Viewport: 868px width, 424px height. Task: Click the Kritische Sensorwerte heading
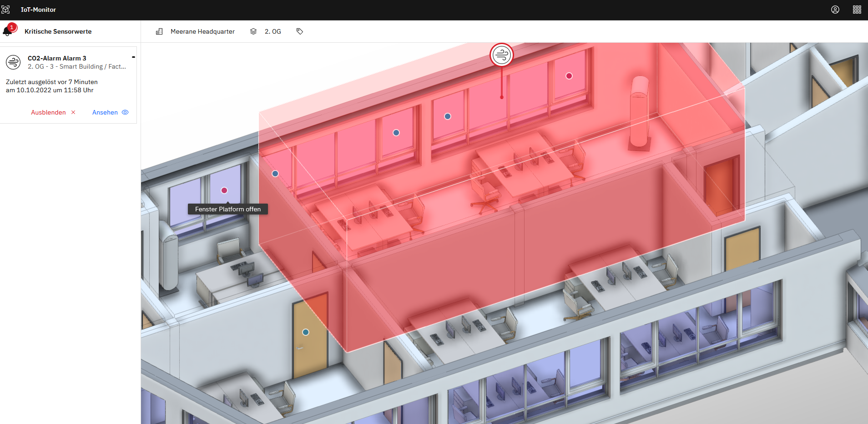coord(58,31)
